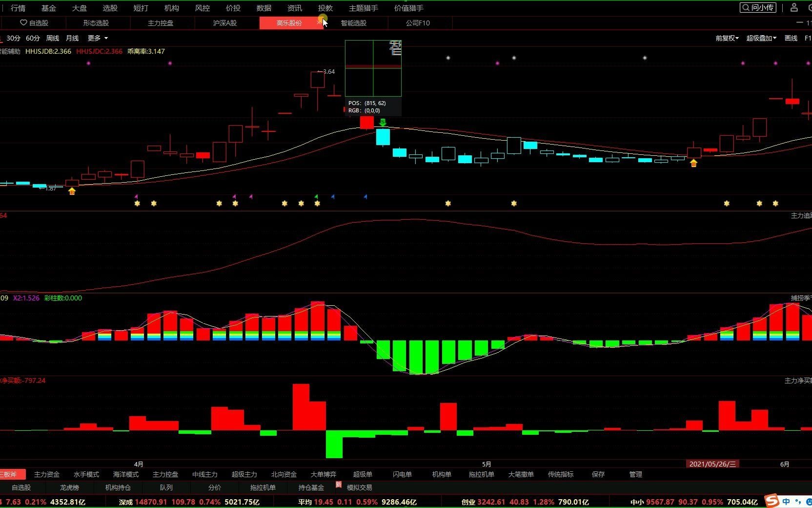Image resolution: width=812 pixels, height=508 pixels.
Task: Open the 风控 menu
Action: [203, 8]
